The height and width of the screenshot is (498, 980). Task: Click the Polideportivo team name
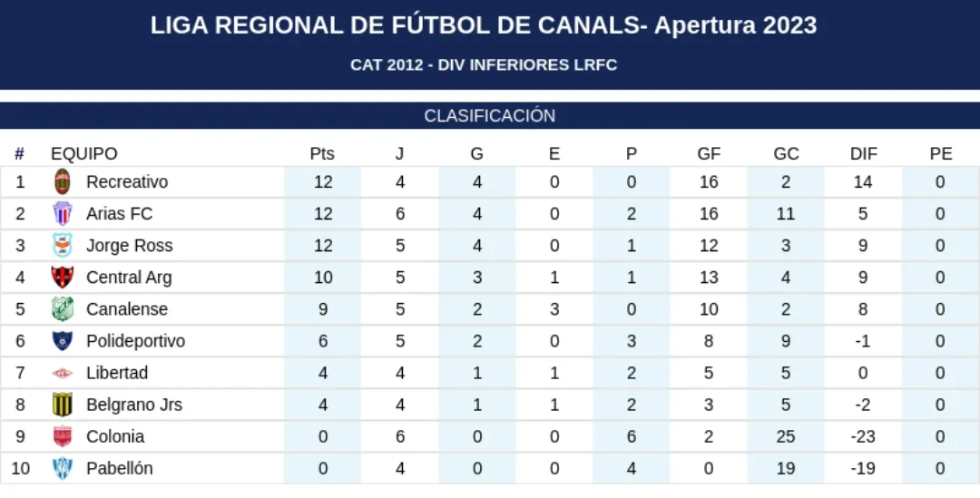point(135,341)
